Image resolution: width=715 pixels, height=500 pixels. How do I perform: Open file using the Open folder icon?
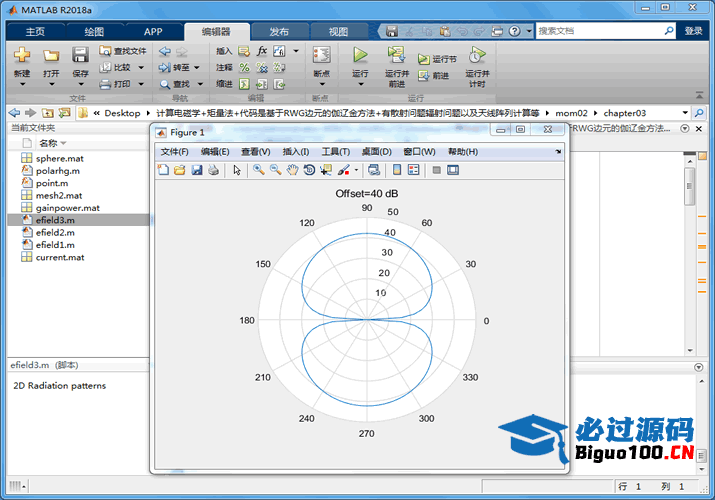click(x=51, y=55)
